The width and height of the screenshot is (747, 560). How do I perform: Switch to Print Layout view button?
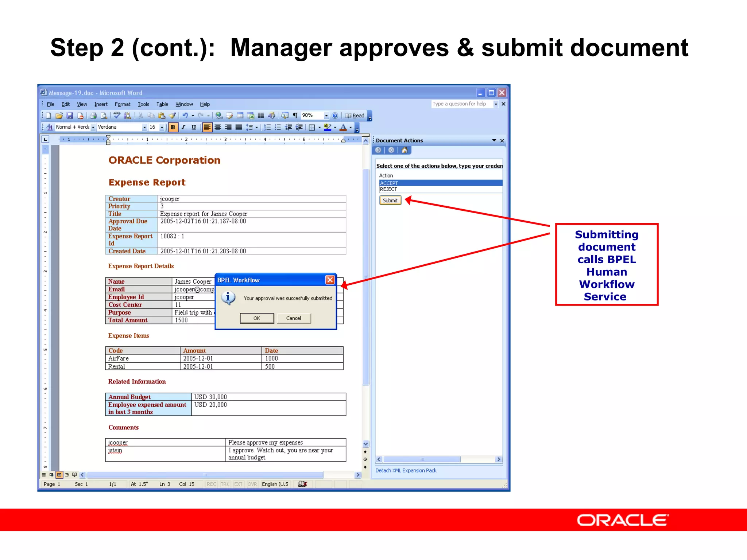click(x=59, y=475)
